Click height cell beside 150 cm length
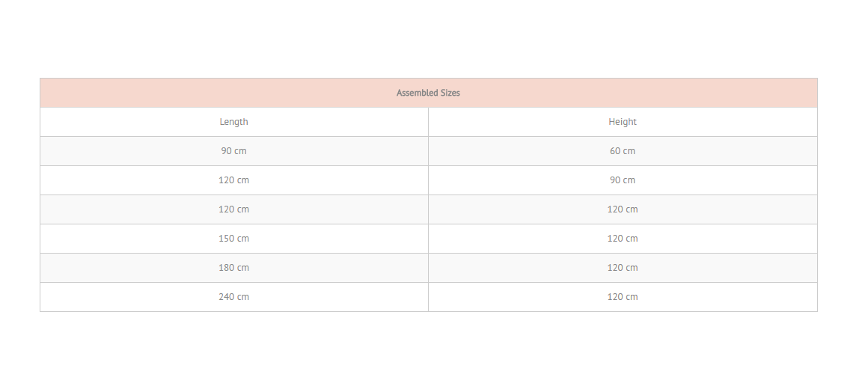868x389 pixels. 623,239
